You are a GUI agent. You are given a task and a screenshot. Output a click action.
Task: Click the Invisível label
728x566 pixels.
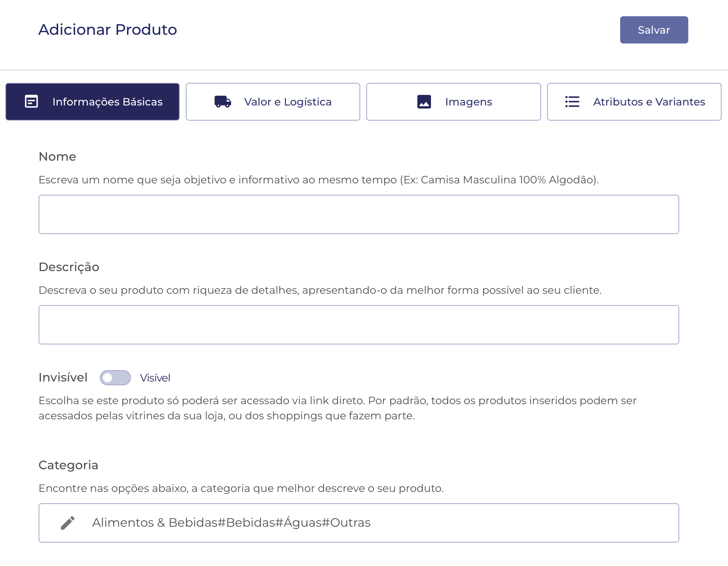(63, 377)
